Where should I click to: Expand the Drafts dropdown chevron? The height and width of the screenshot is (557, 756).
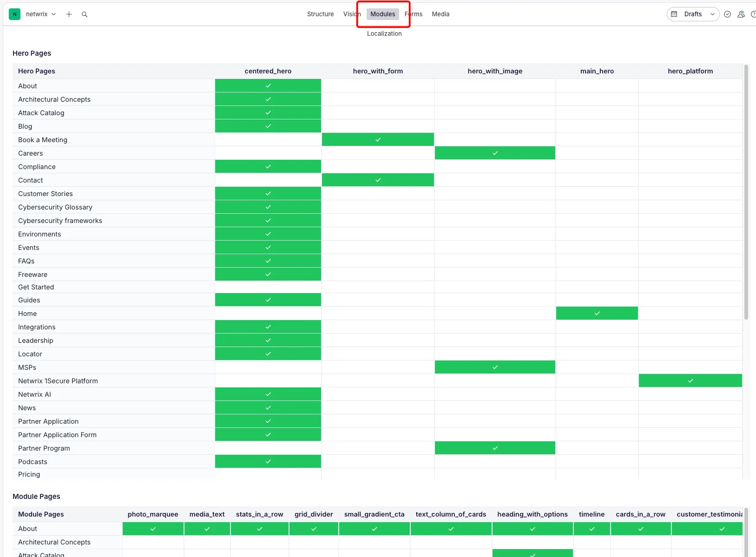coord(712,14)
